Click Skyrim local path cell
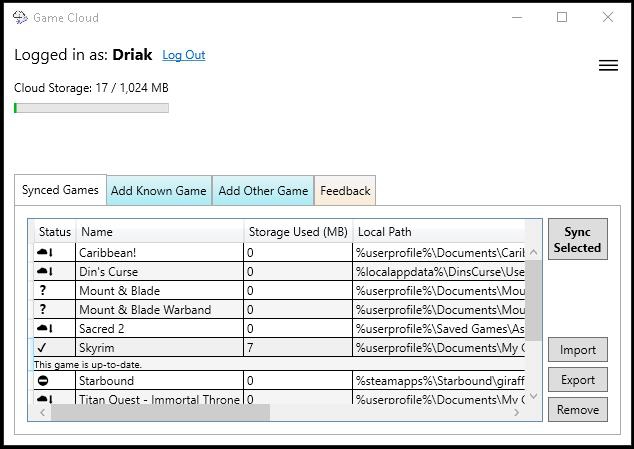Screen dimensions: 634x449 [x=439, y=347]
